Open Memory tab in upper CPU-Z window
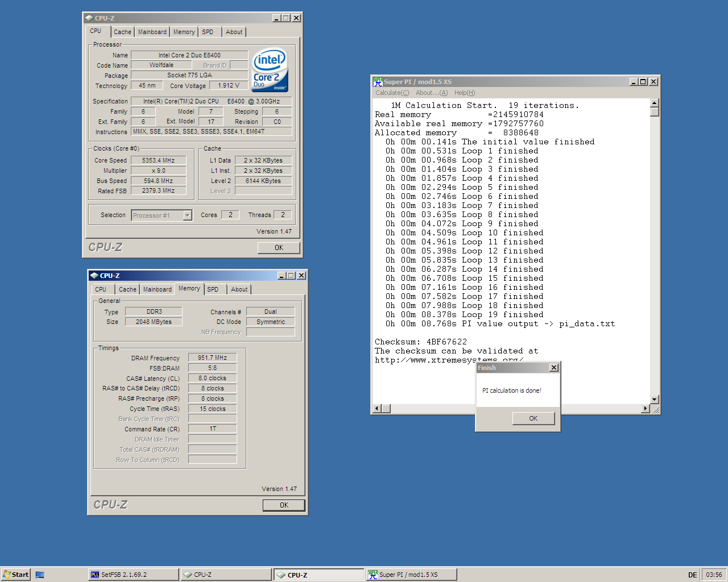Viewport: 728px width, 582px height. (184, 32)
